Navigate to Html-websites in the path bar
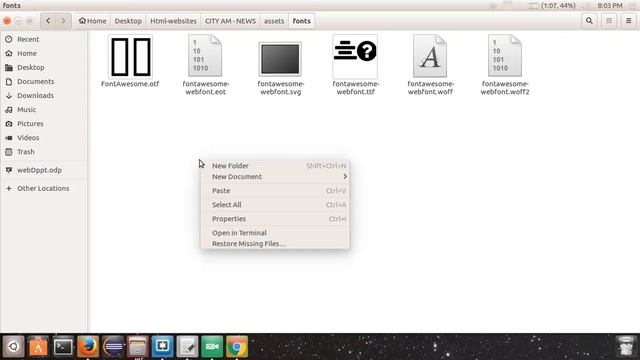Viewport: 640px width, 360px height. point(173,21)
